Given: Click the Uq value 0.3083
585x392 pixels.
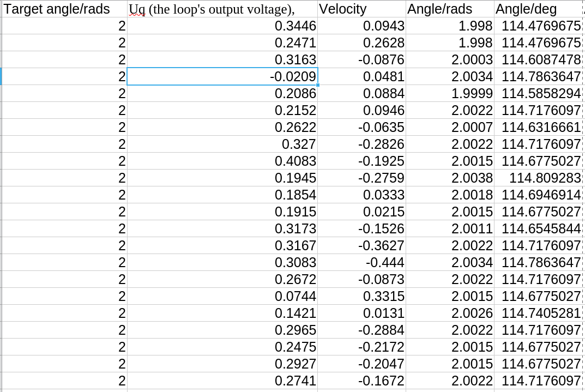Looking at the screenshot, I should click(222, 263).
